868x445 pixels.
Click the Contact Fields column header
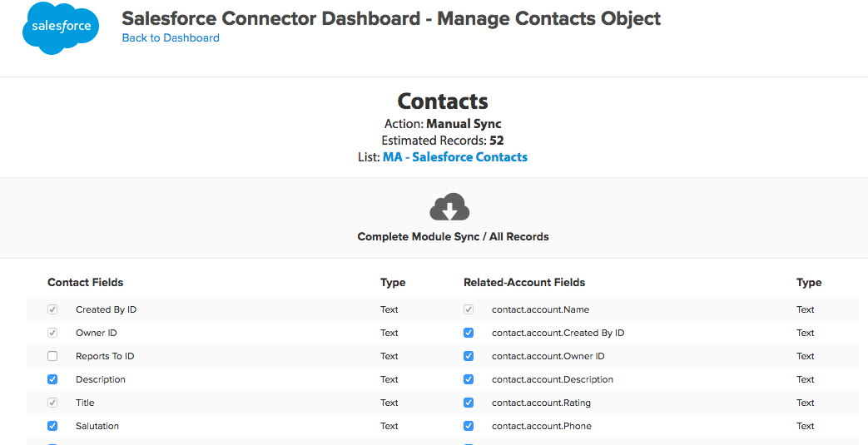tap(85, 282)
